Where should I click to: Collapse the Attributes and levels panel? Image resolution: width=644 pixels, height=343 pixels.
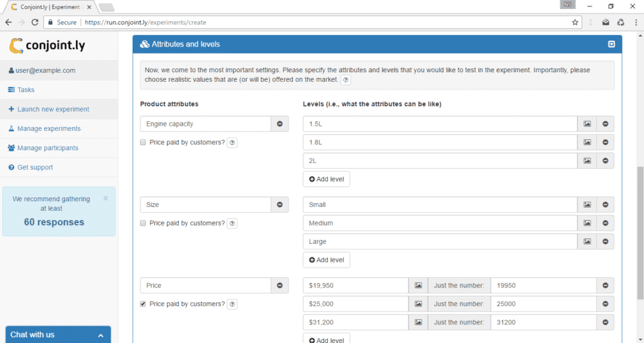pyautogui.click(x=611, y=44)
